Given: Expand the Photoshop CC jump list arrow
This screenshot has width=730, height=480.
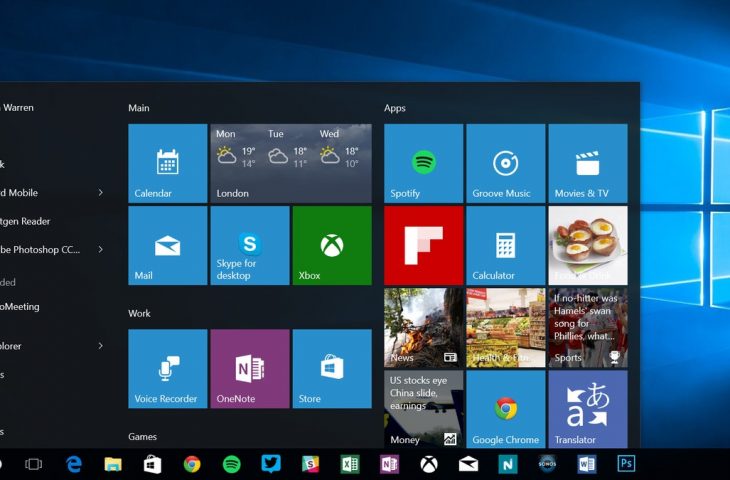Looking at the screenshot, I should click(101, 250).
